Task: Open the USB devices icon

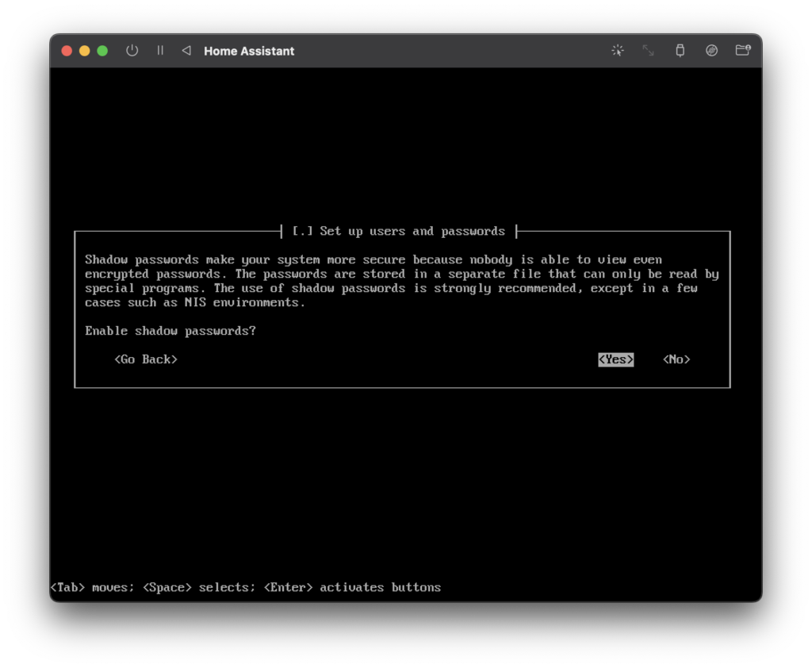Action: point(680,50)
